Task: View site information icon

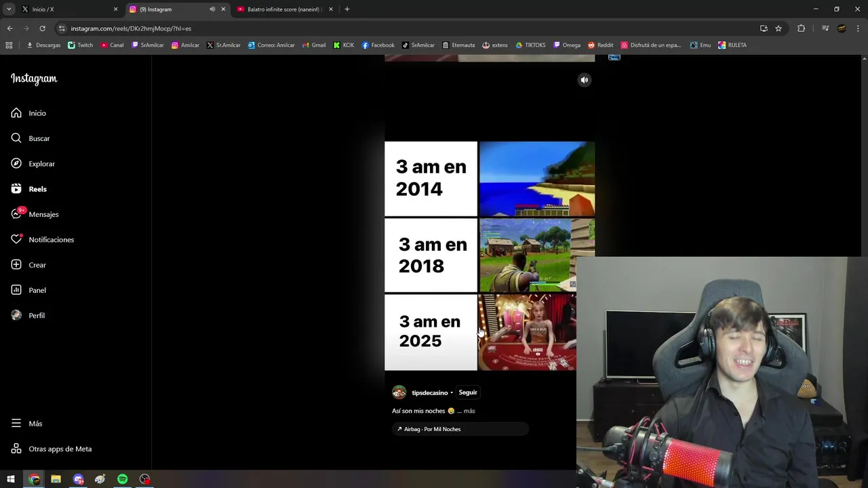Action: tap(62, 28)
